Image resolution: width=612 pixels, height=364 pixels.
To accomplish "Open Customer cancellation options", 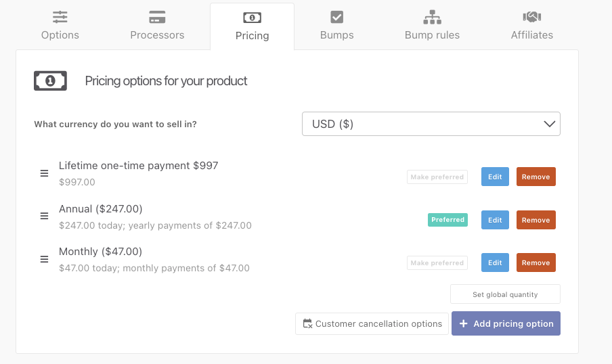I will click(x=372, y=323).
